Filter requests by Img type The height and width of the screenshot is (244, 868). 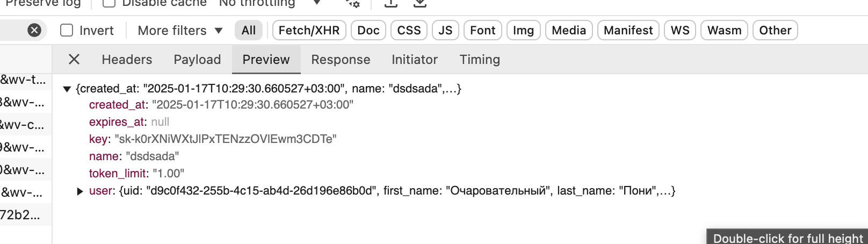point(523,31)
